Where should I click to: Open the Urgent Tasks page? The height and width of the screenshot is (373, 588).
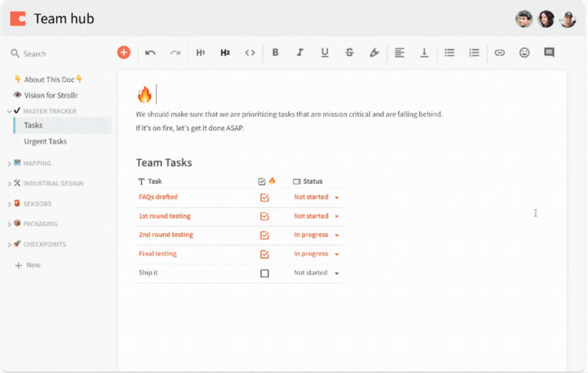pyautogui.click(x=45, y=141)
